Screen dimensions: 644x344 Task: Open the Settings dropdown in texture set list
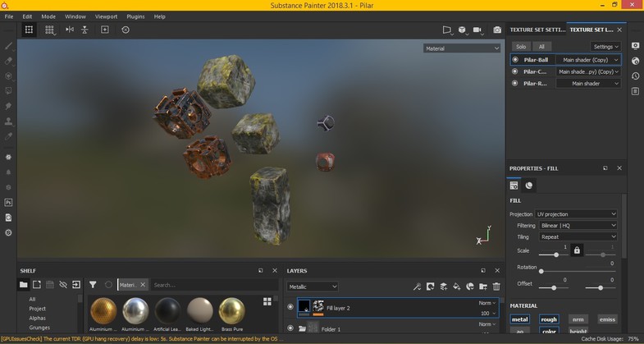click(x=605, y=47)
